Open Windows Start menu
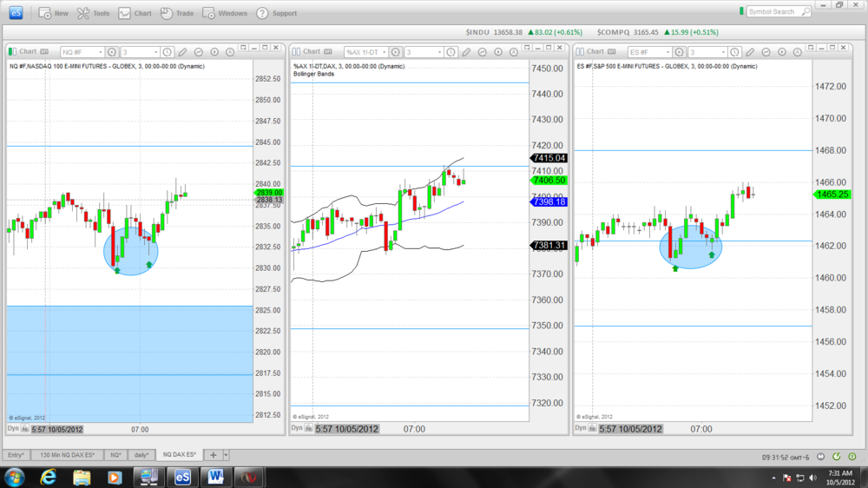Image resolution: width=868 pixels, height=488 pixels. (x=15, y=477)
